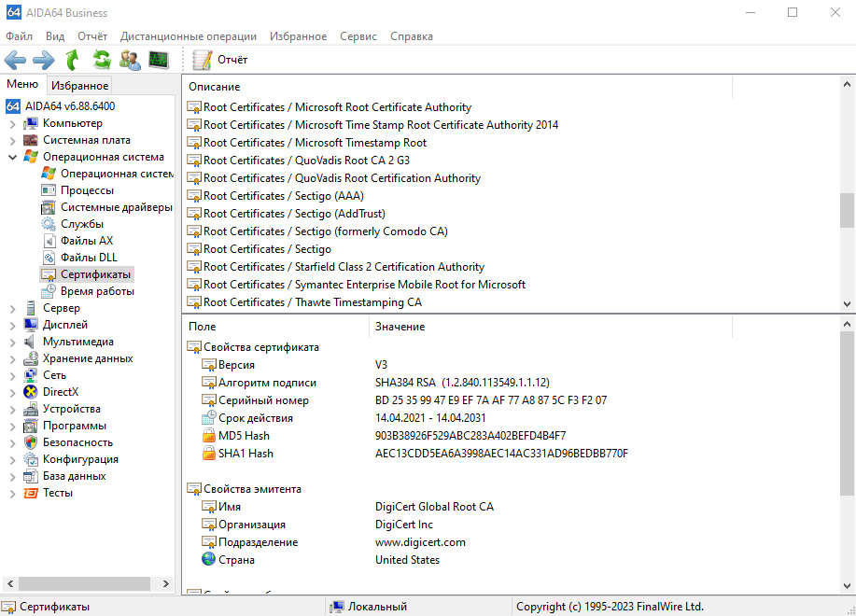The image size is (856, 616).
Task: Expand the Программы tree node
Action: coord(12,427)
